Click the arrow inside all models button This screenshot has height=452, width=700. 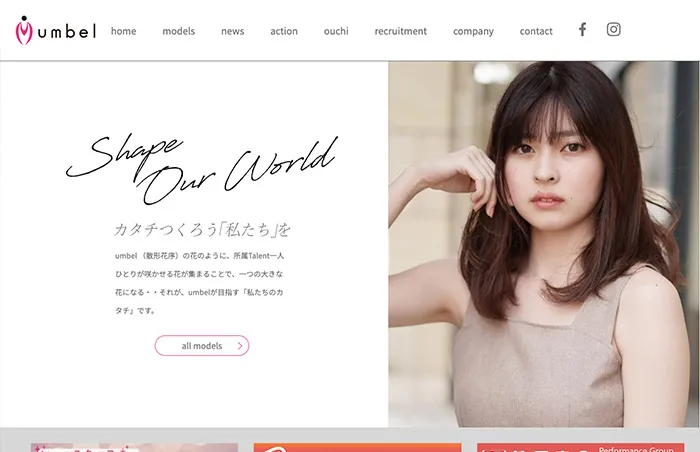tap(240, 346)
